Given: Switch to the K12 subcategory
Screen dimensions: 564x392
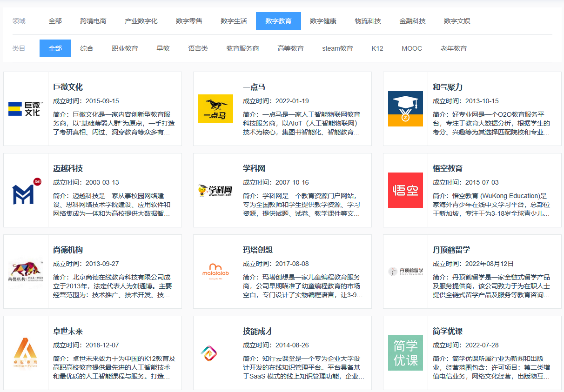Looking at the screenshot, I should coord(377,48).
